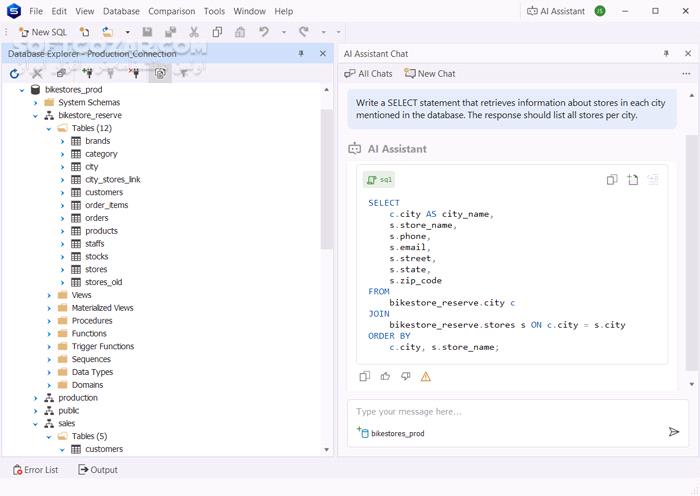Open the Redo history dropdown arrow
700x496 pixels.
(x=324, y=32)
